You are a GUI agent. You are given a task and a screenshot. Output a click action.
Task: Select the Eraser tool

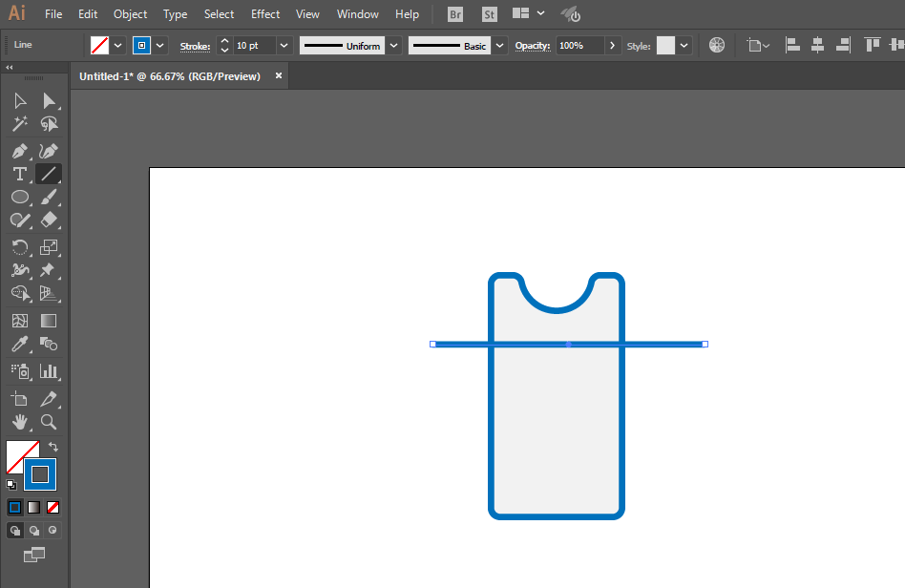tap(49, 220)
